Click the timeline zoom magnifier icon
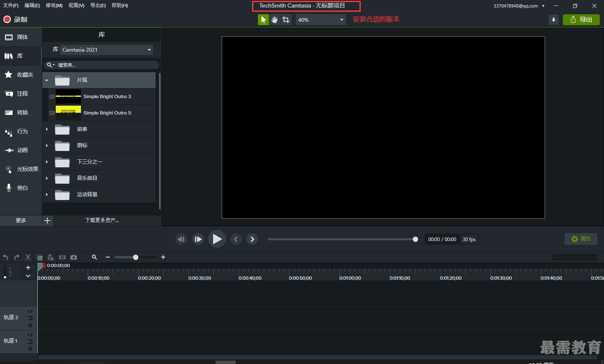Image resolution: width=604 pixels, height=364 pixels. click(x=94, y=257)
